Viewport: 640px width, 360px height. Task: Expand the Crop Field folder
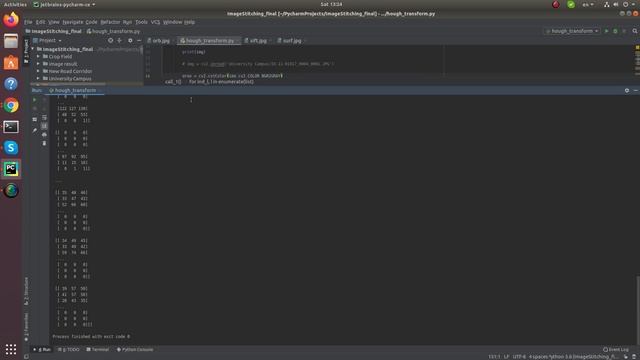pyautogui.click(x=38, y=56)
